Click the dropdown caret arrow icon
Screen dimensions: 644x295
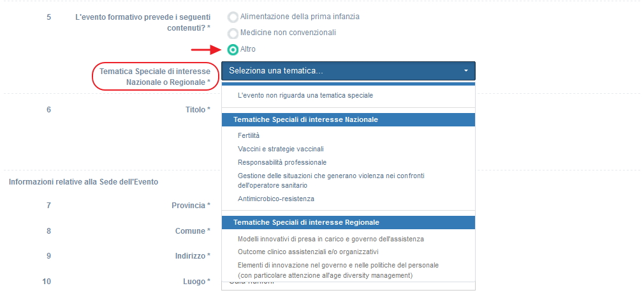(466, 71)
